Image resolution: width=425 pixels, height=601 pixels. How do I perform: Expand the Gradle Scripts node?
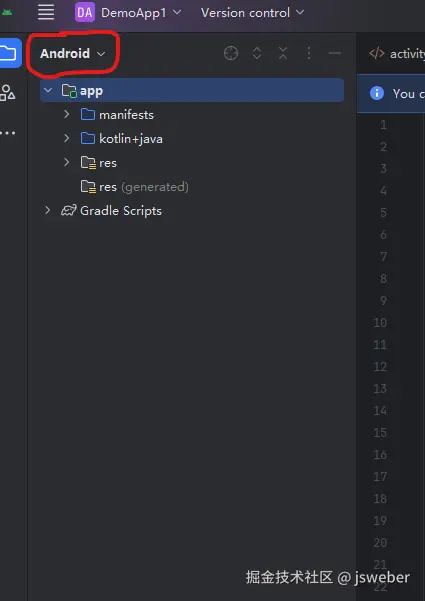click(x=48, y=210)
